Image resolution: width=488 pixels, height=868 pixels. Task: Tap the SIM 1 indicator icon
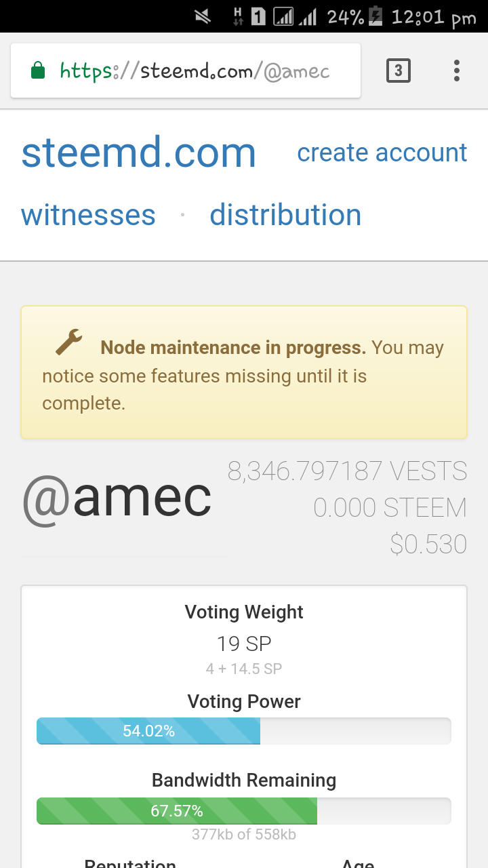coord(258,16)
